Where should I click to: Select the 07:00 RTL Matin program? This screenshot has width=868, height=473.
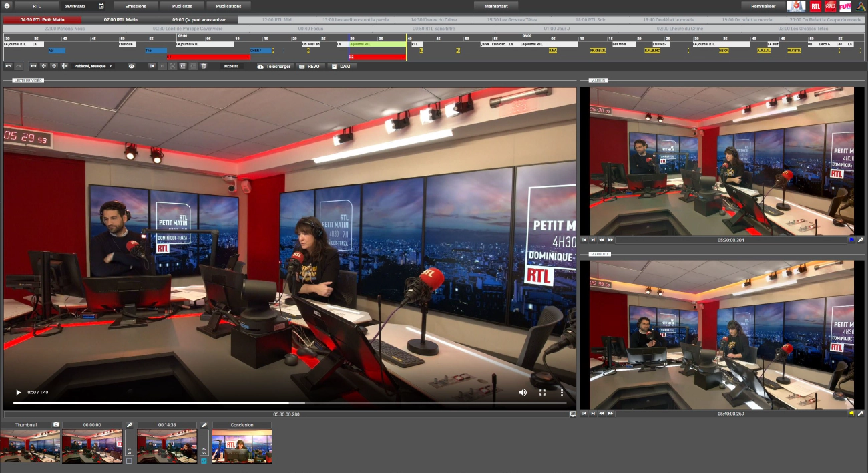121,20
